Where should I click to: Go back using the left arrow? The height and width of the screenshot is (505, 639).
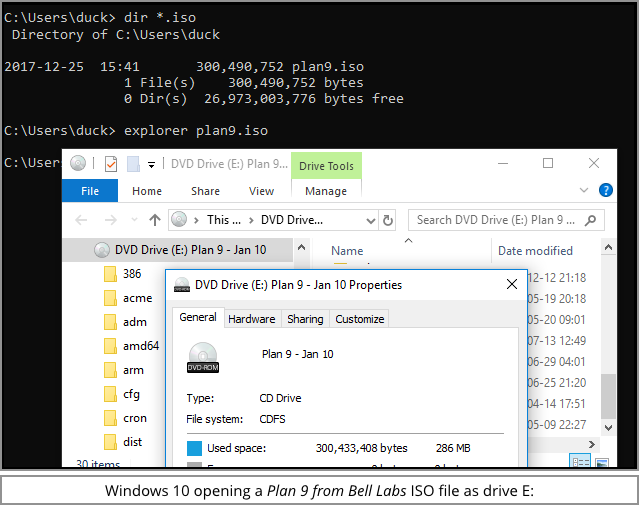82,220
